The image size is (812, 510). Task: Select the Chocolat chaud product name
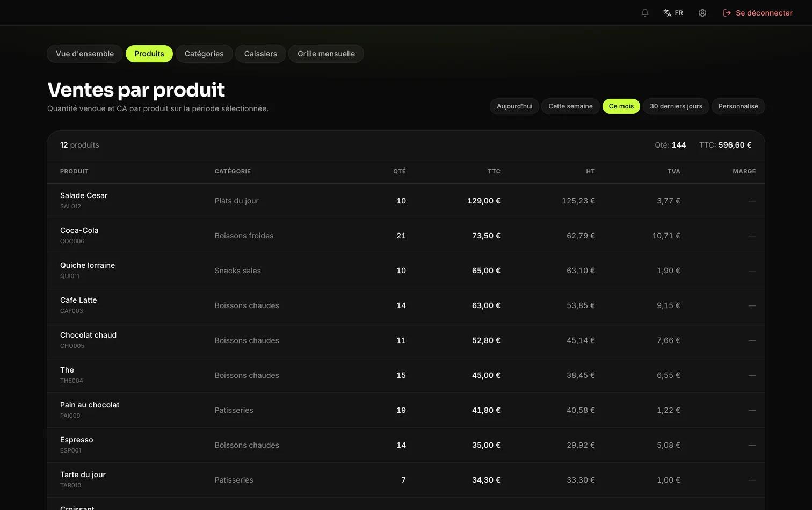click(88, 335)
